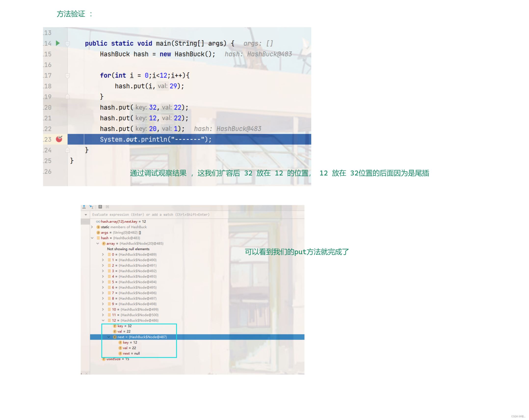Click the '可以看到我们的put方法就完成了' caption
The image size is (529, 420).
click(297, 252)
